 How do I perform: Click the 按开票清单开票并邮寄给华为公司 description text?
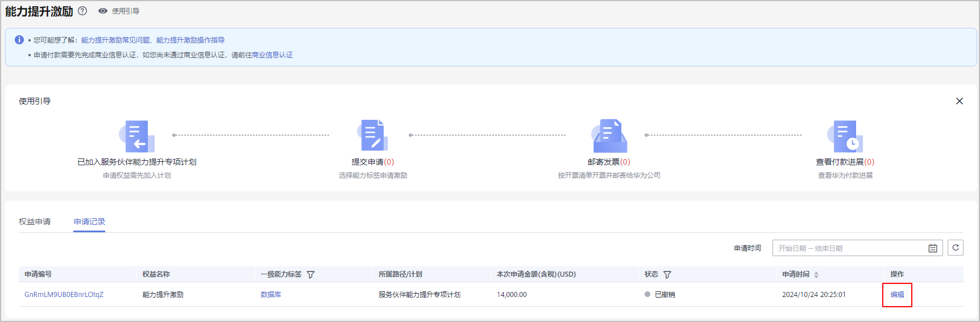coord(609,175)
